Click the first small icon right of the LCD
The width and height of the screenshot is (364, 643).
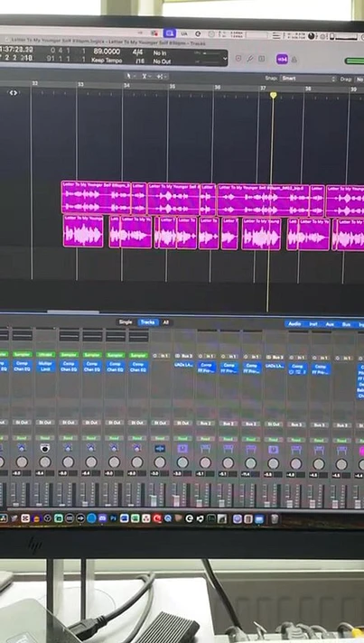pos(238,58)
